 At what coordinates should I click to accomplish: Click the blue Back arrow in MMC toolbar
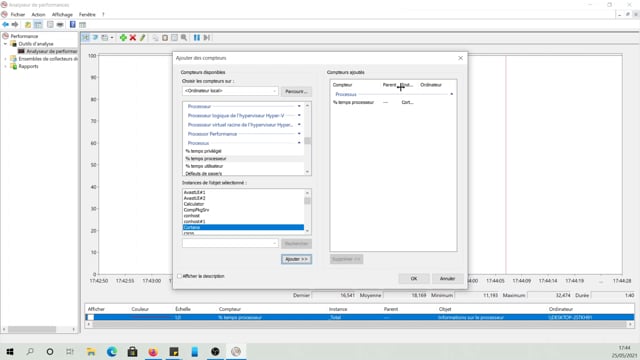tap(5, 24)
